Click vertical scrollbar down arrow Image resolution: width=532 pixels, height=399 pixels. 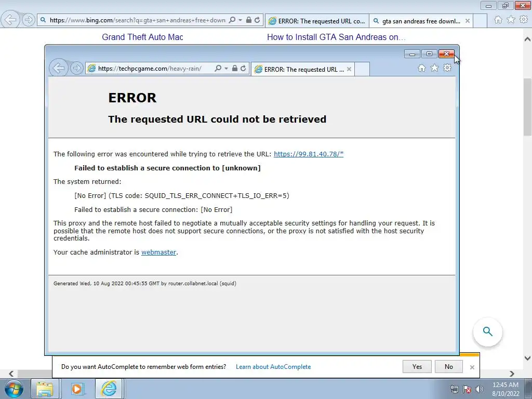coord(528,358)
